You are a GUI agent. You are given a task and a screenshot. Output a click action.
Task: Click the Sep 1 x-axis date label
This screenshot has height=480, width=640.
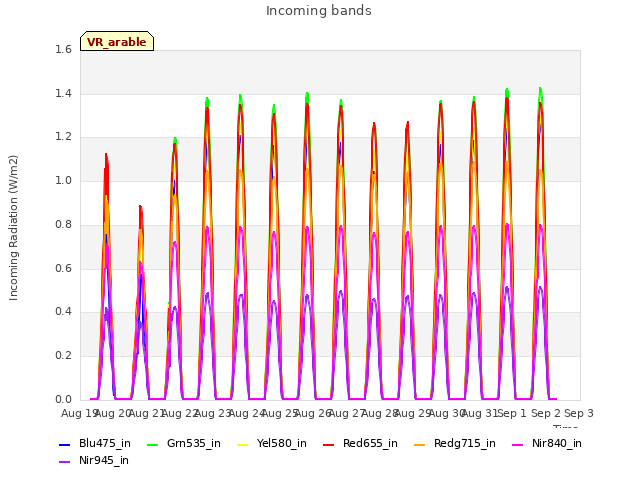click(512, 413)
